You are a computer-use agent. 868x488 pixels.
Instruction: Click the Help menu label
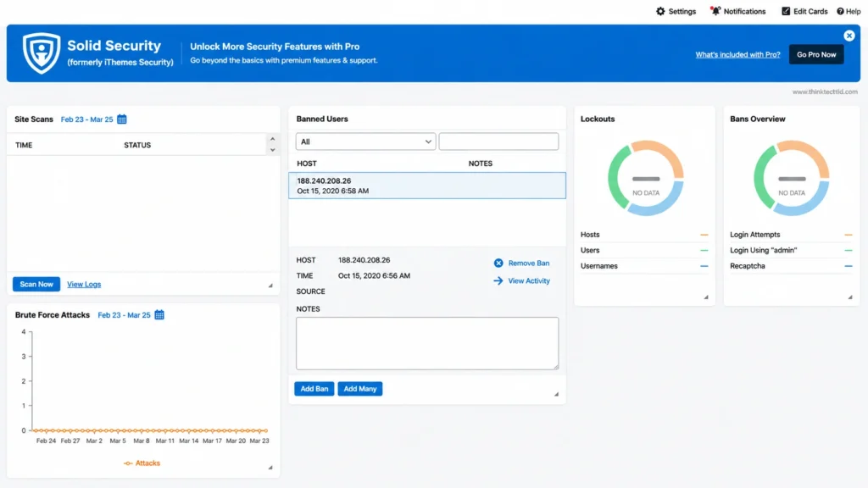click(x=853, y=11)
